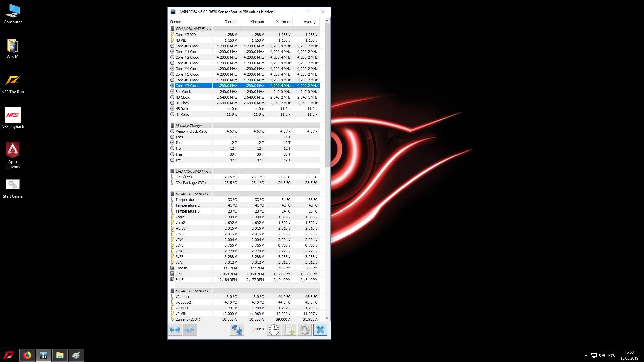
Task: Click the volume icon in system tray
Action: pyautogui.click(x=602, y=355)
